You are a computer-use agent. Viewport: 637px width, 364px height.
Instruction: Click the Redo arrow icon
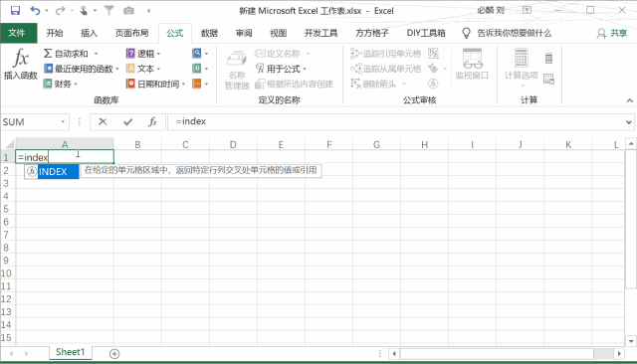pyautogui.click(x=60, y=11)
